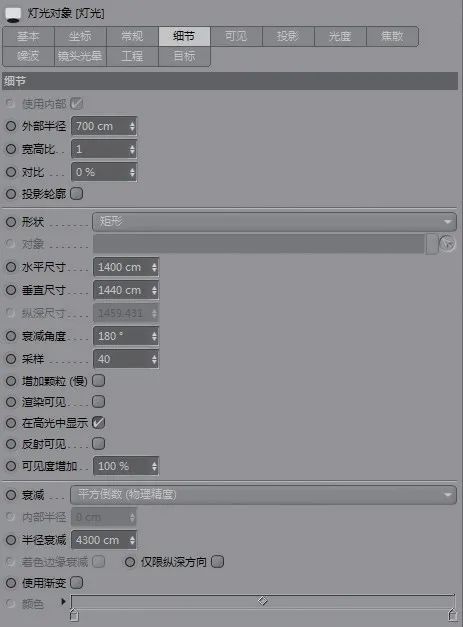This screenshot has width=463, height=627.
Task: Uncheck the 在高光中显示 checkbox
Action: pyautogui.click(x=98, y=423)
